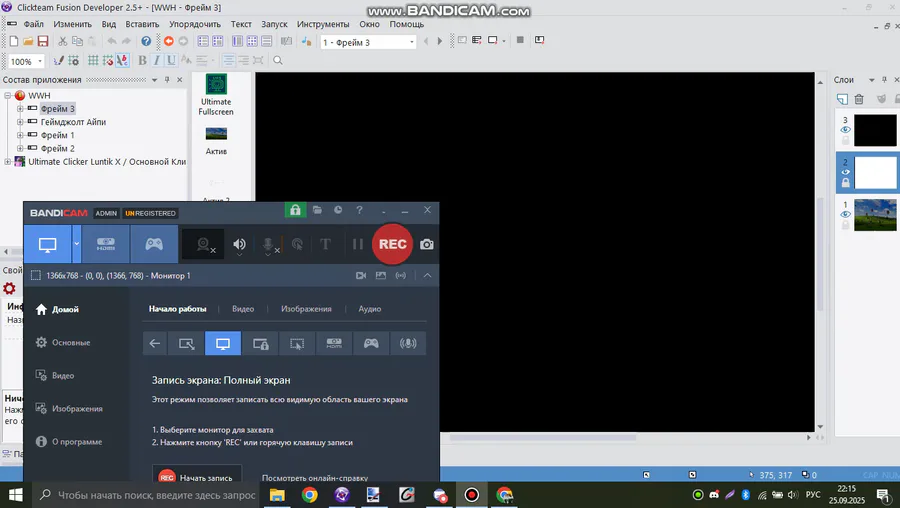This screenshot has width=900, height=508.
Task: Toggle visibility eye of layer 2
Action: click(x=845, y=172)
